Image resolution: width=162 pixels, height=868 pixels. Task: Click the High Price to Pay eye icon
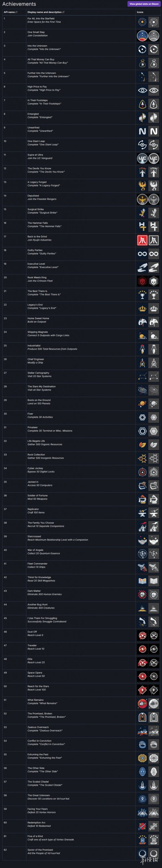point(142,90)
